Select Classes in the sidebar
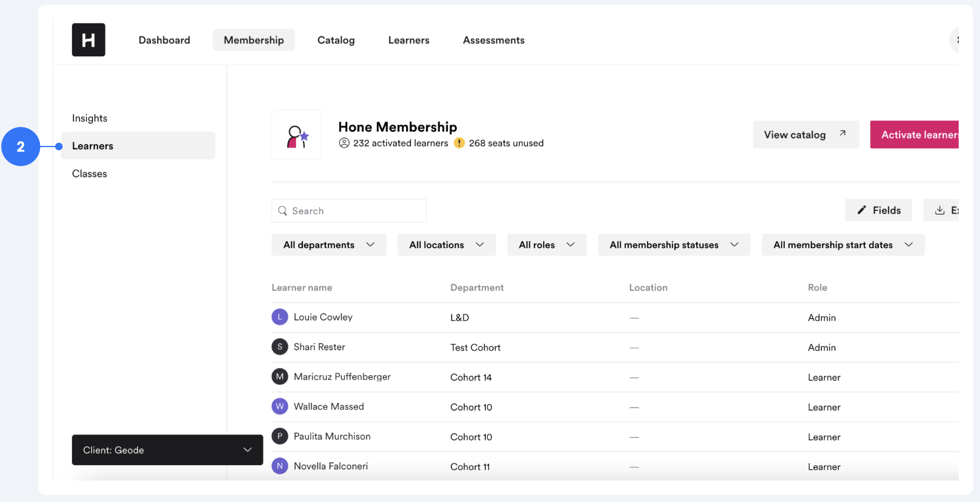This screenshot has width=980, height=502. tap(90, 174)
